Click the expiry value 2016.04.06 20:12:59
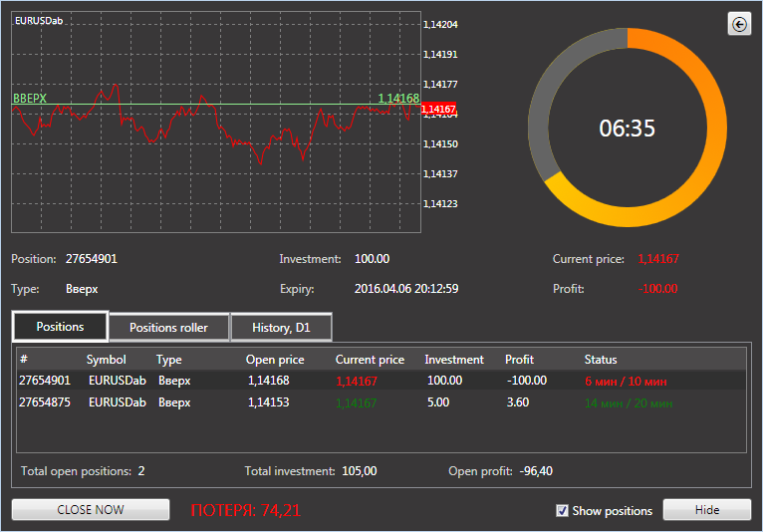The image size is (763, 532). click(406, 289)
